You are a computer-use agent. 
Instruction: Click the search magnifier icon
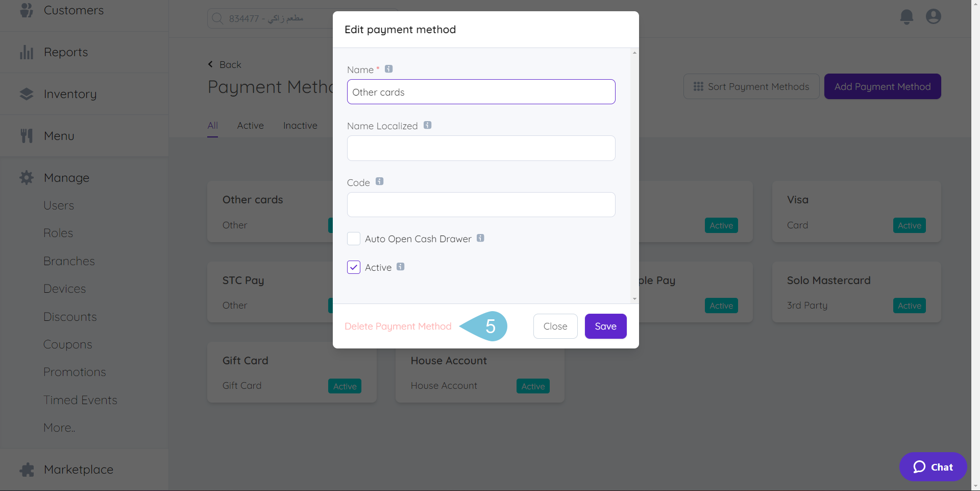point(217,18)
